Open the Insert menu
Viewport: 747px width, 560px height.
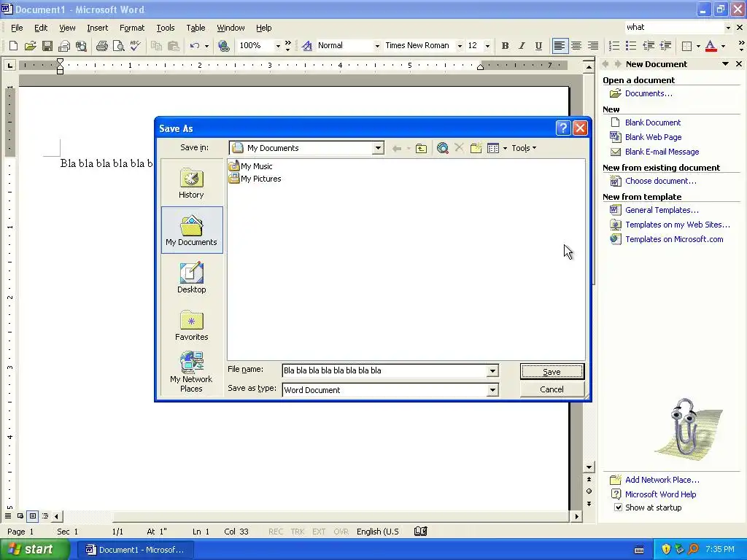point(97,28)
